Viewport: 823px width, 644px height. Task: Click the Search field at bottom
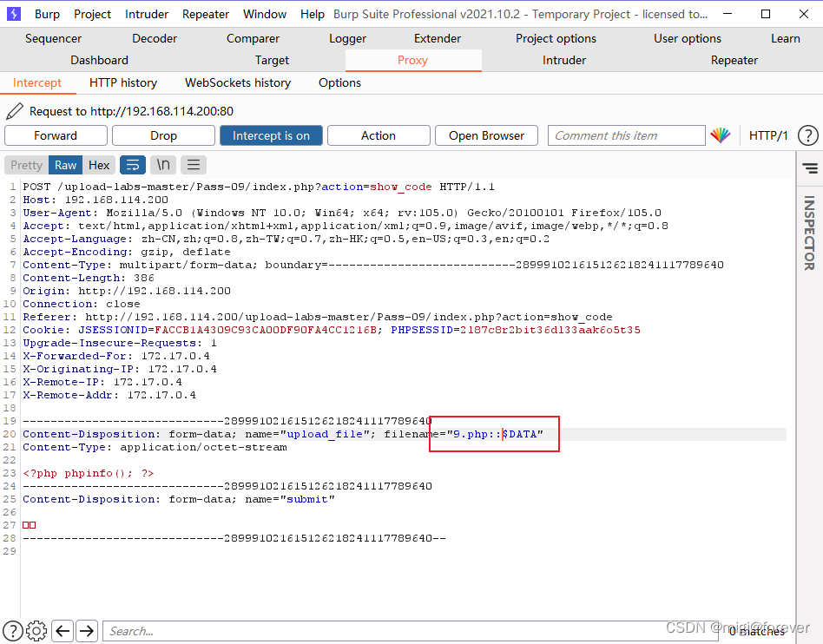pyautogui.click(x=410, y=631)
